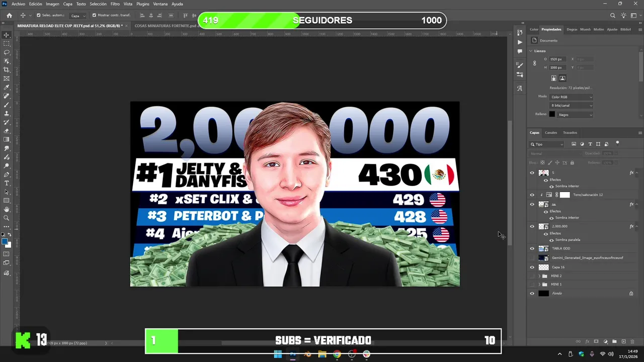Select the Hand tool

pos(7,209)
